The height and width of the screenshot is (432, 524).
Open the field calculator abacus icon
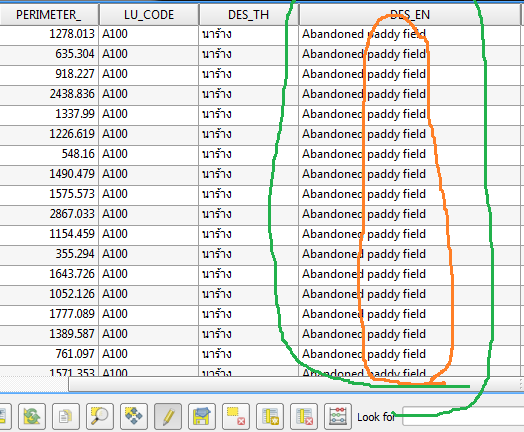338,416
